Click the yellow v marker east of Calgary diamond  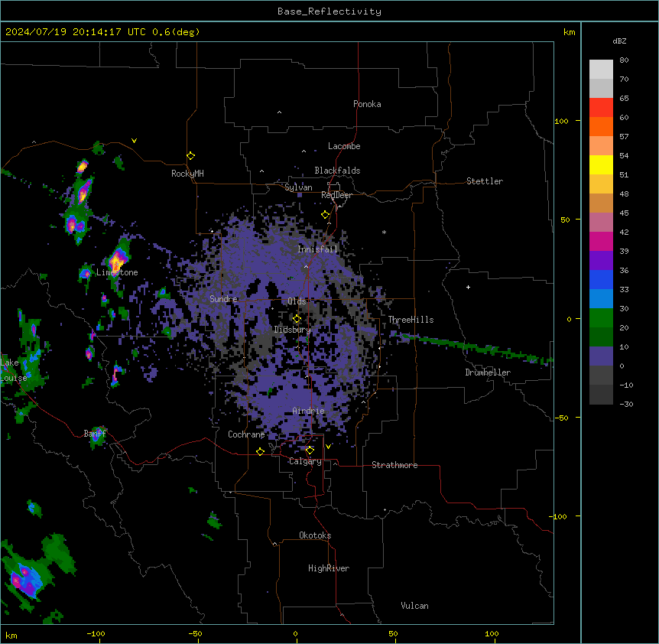click(x=328, y=446)
